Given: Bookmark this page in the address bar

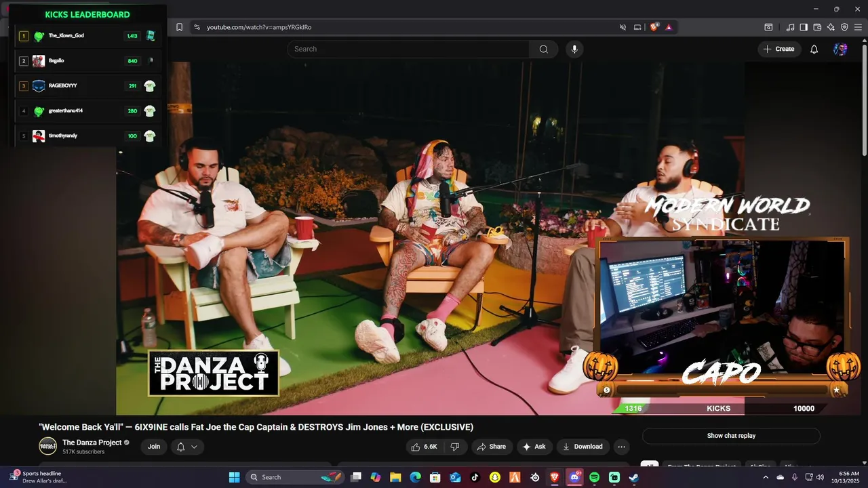Looking at the screenshot, I should click(179, 27).
